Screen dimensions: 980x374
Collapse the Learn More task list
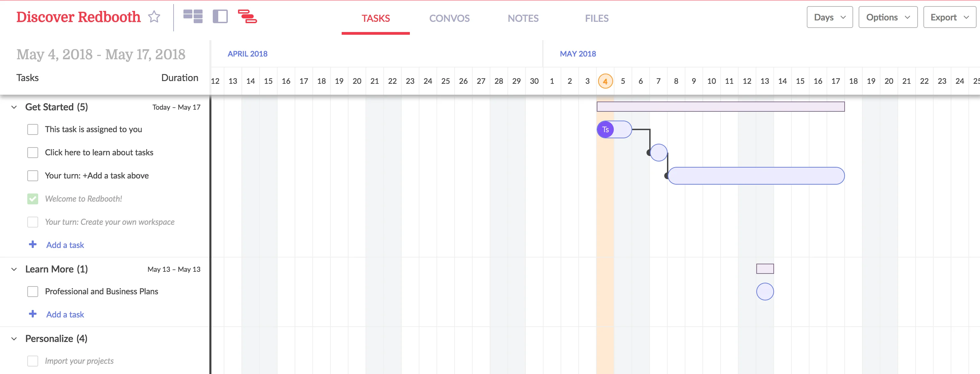coord(14,269)
